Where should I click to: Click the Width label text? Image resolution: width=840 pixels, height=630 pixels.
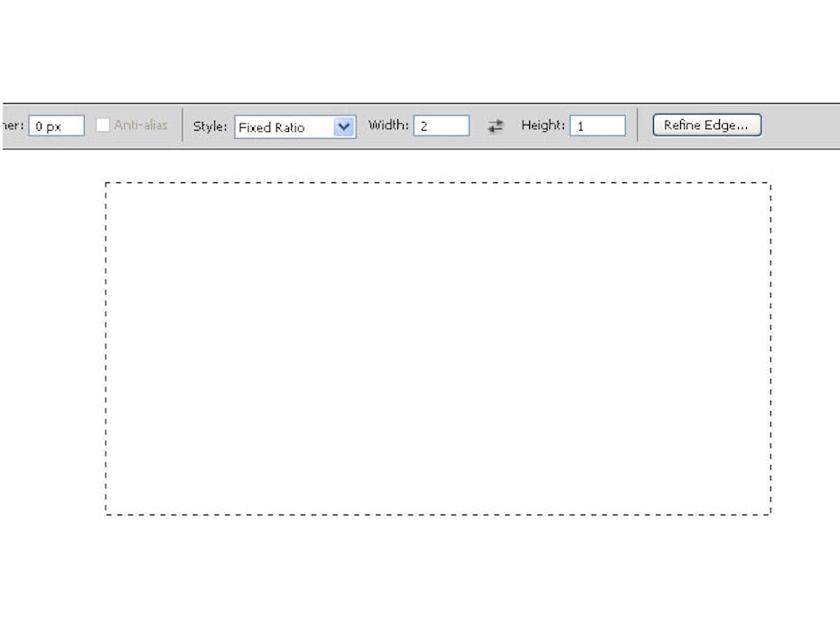coord(388,125)
